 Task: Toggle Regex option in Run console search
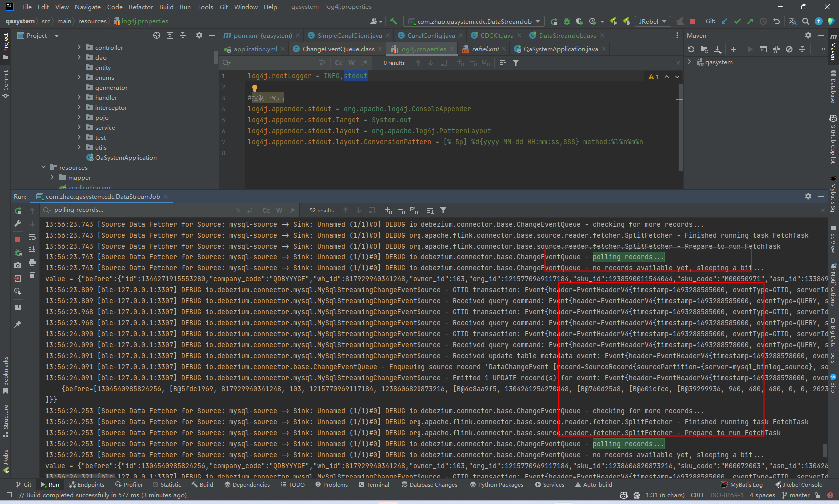[292, 210]
